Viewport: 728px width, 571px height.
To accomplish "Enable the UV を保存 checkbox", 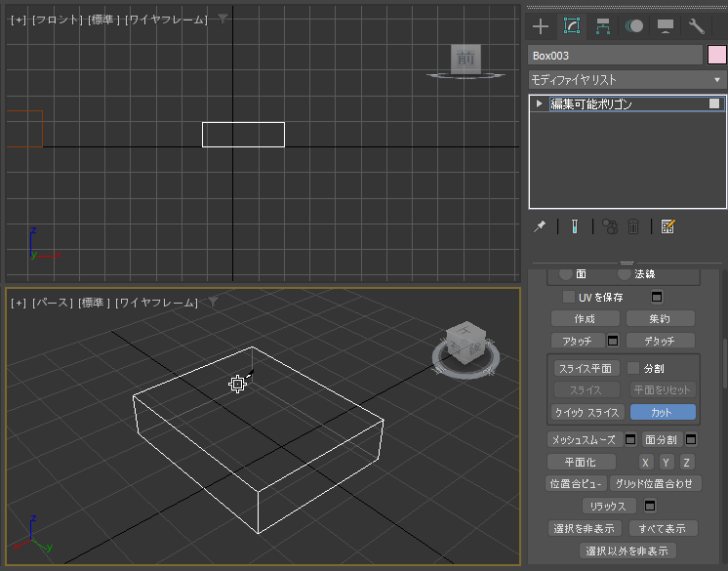I will (x=568, y=297).
